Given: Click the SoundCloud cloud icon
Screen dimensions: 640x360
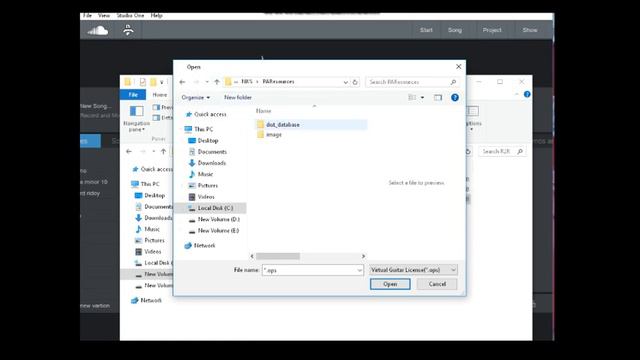Looking at the screenshot, I should pos(98,30).
